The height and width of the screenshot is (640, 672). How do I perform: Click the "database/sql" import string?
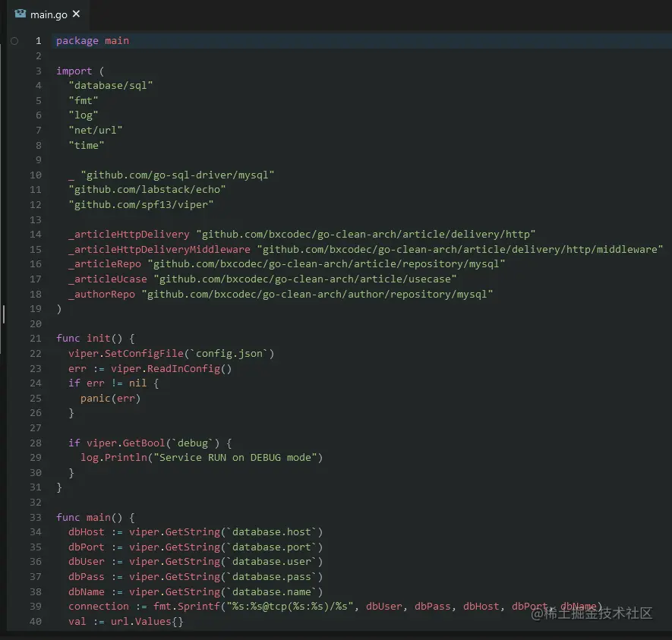click(x=111, y=86)
